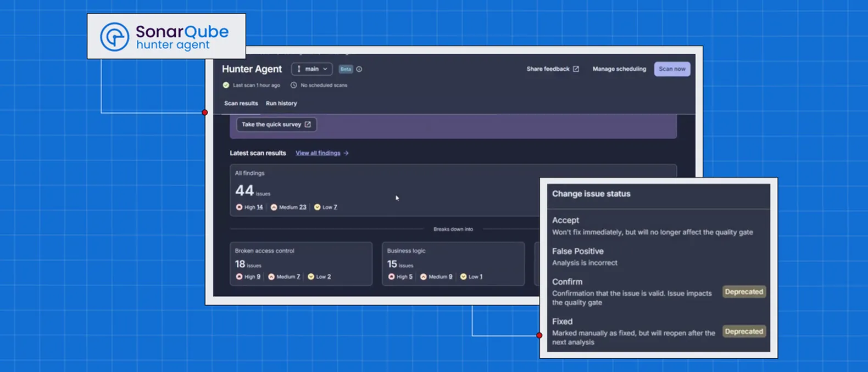
Task: Click Medium severity icon in Business logic
Action: click(x=424, y=277)
